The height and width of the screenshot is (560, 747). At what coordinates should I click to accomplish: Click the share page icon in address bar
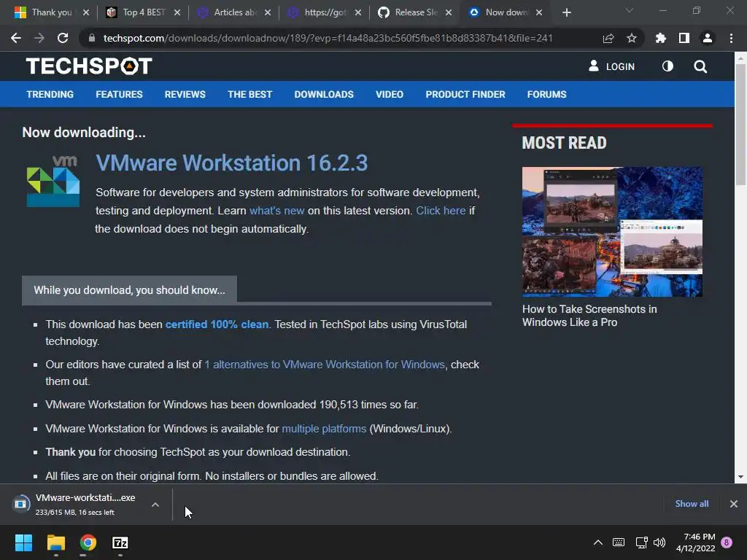[x=608, y=38]
